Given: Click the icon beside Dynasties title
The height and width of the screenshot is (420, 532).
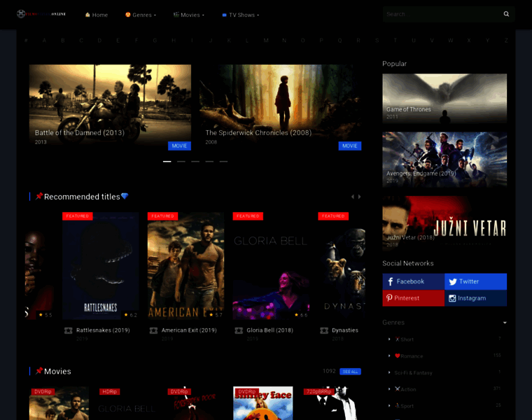Looking at the screenshot, I should (x=324, y=330).
